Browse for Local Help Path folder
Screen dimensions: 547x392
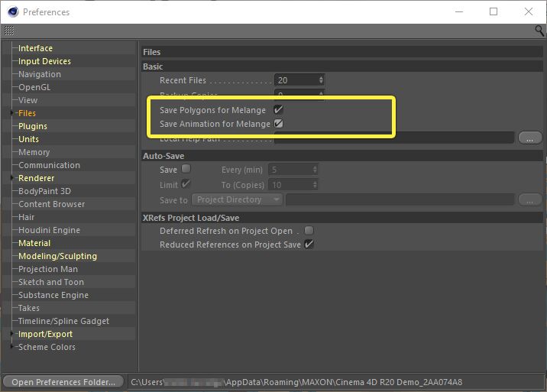(x=529, y=138)
